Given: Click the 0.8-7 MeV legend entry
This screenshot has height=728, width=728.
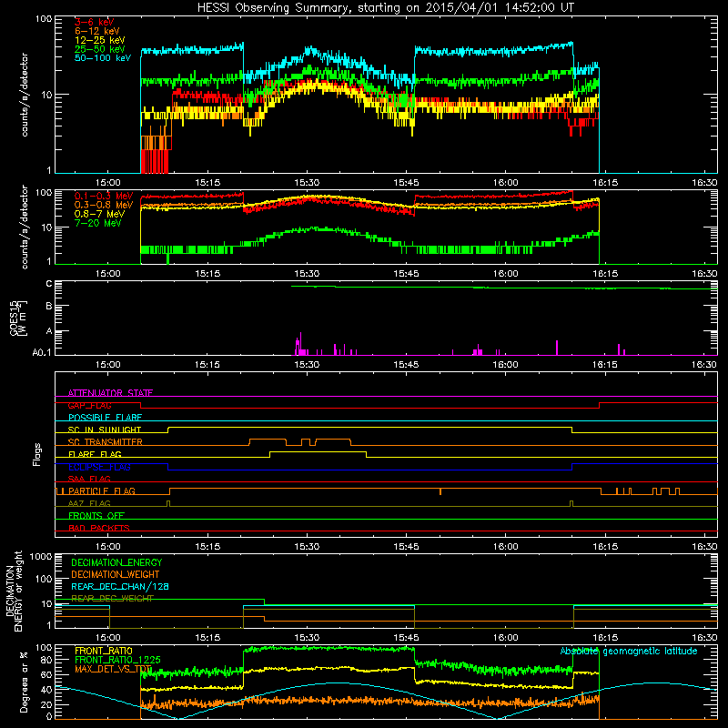Looking at the screenshot, I should [x=99, y=214].
